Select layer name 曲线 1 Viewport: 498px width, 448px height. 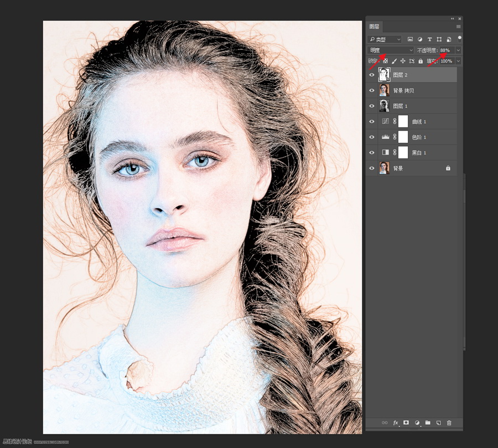tap(419, 122)
